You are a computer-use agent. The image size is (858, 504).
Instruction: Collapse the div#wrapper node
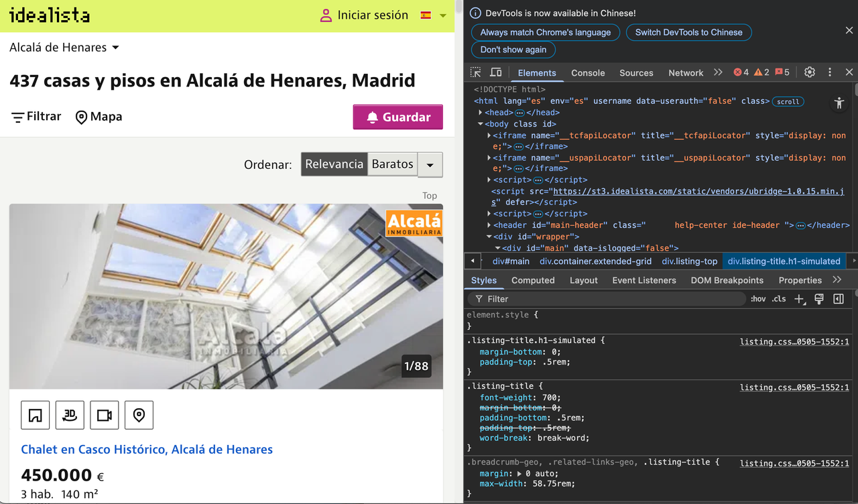point(489,237)
